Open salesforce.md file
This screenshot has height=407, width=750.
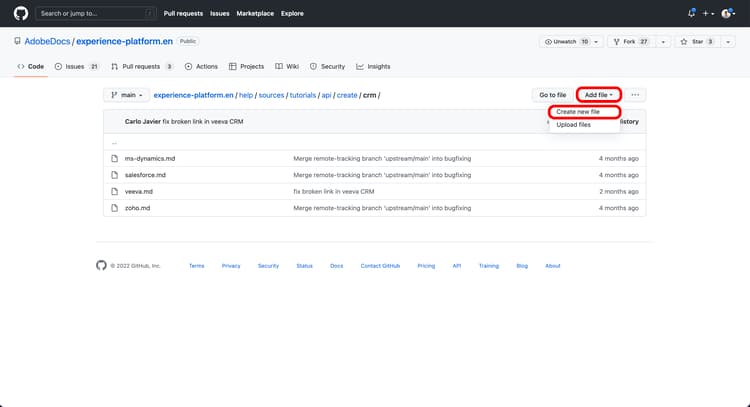pyautogui.click(x=145, y=175)
